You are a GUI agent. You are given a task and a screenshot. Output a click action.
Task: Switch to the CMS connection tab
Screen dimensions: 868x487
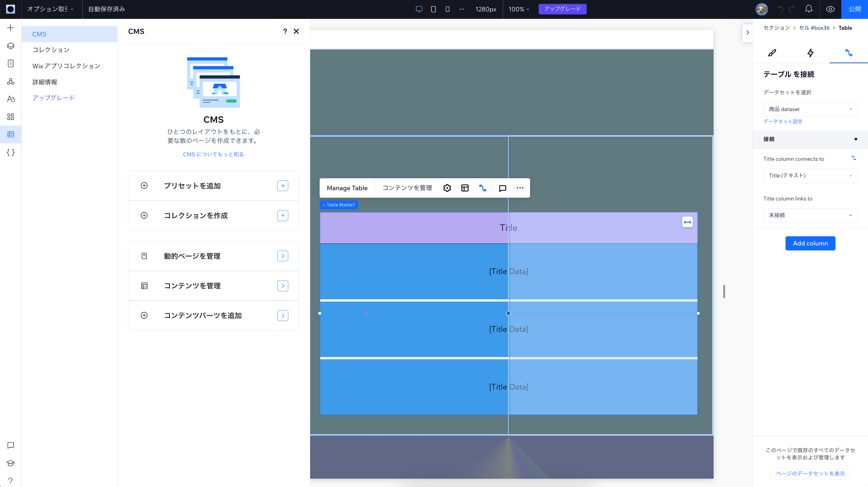click(849, 53)
